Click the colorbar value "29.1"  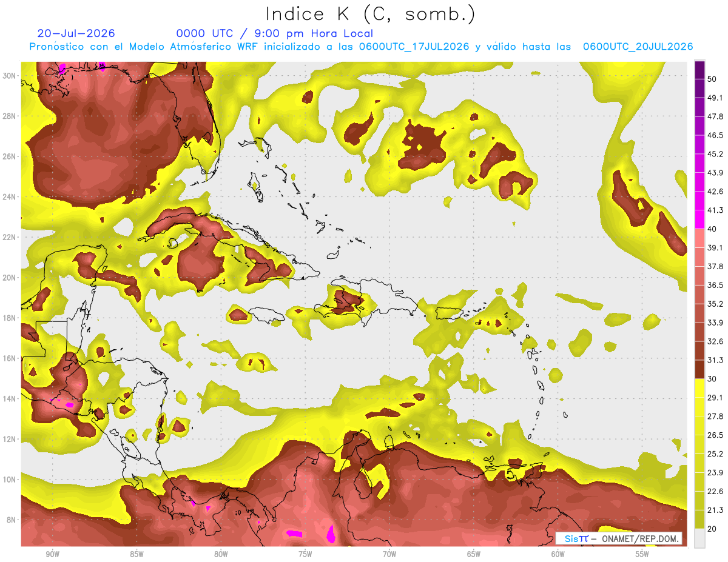715,398
